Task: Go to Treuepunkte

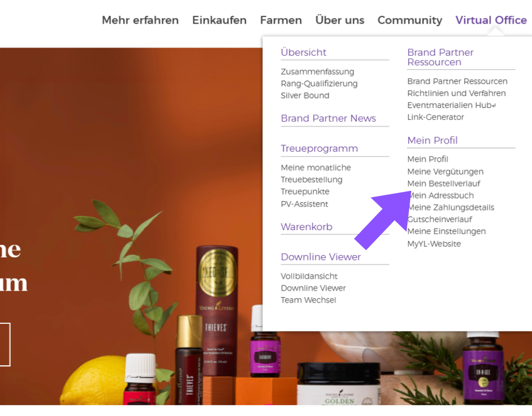Action: tap(305, 191)
